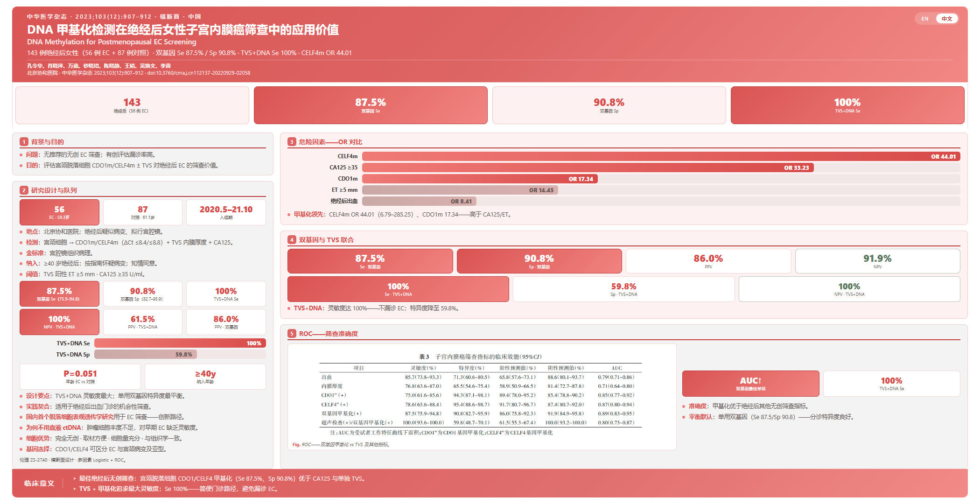This screenshot has width=980, height=504.
Task: Click the number 3 badge beside 危险因素
Action: coord(292,142)
